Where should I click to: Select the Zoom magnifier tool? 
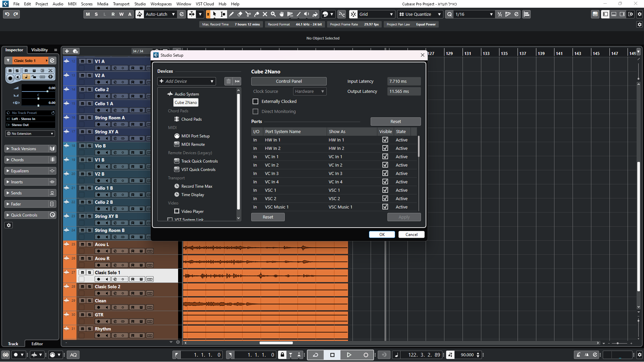point(273,14)
